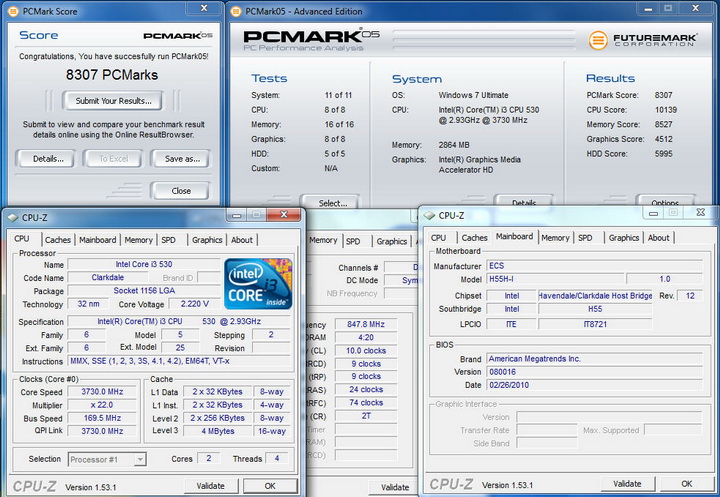Click the Graphics Score 4512 value
720x497 pixels.
pos(664,139)
